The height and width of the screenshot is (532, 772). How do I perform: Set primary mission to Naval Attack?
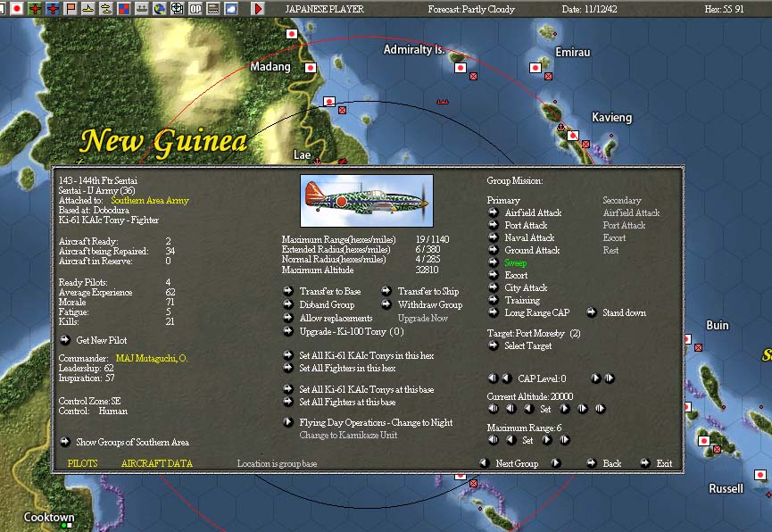pyautogui.click(x=529, y=237)
